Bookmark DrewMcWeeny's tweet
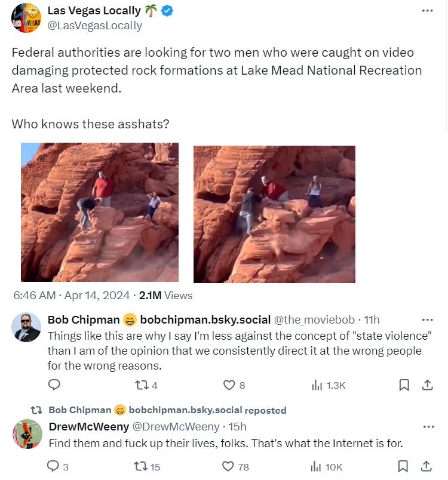448x480 pixels. pos(404,466)
